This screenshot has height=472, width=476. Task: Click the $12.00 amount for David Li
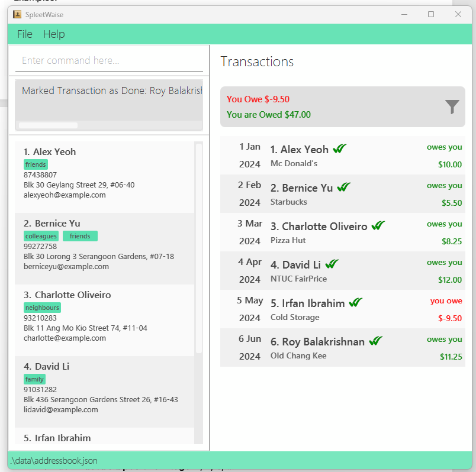(x=450, y=280)
